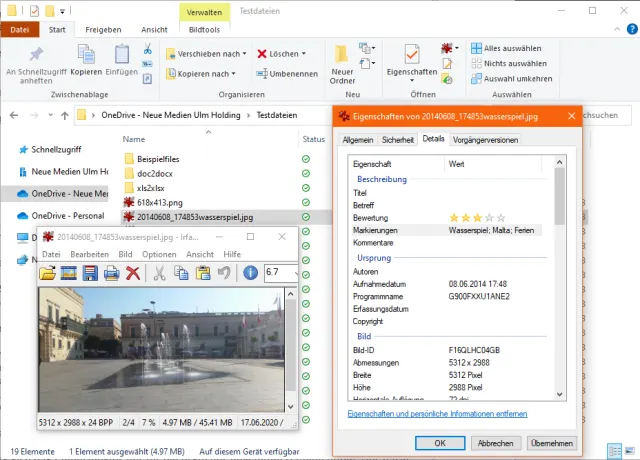Click the Abbrechen button in properties dialog
Screen dimensions: 640x460
[x=495, y=443]
